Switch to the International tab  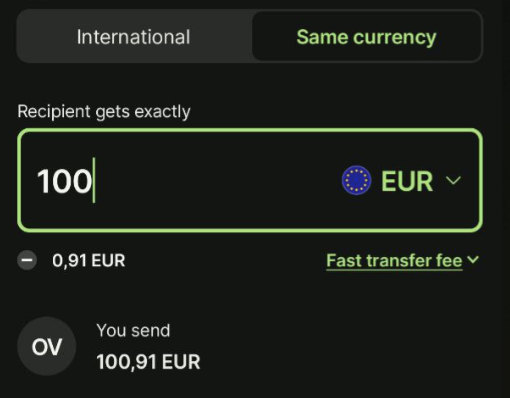tap(133, 37)
